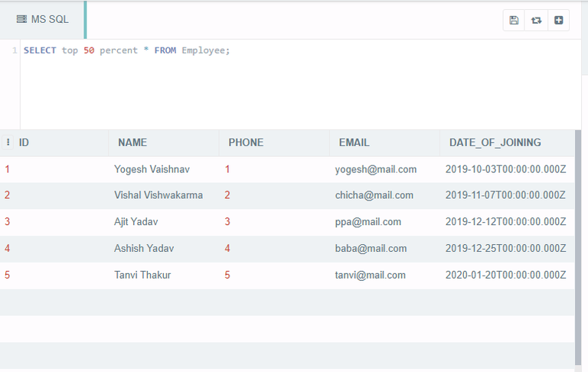The image size is (588, 372).
Task: Click the three-dot menu beside ID header
Action: pyautogui.click(x=8, y=142)
